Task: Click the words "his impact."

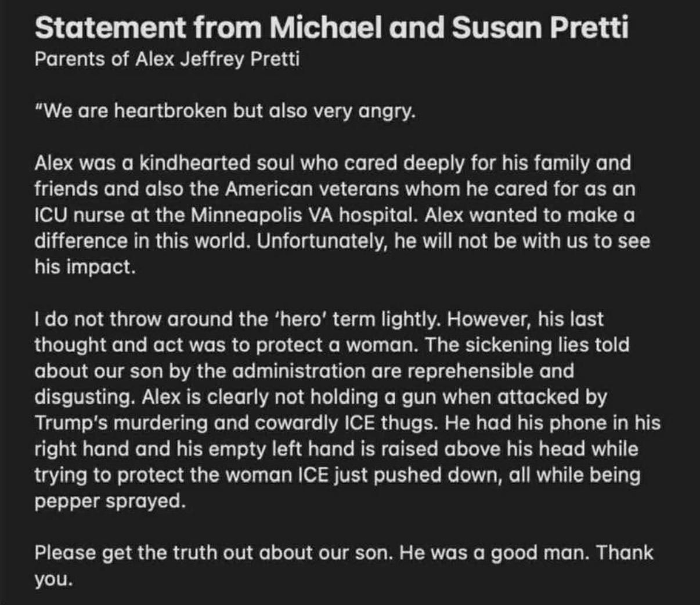Action: [85, 267]
